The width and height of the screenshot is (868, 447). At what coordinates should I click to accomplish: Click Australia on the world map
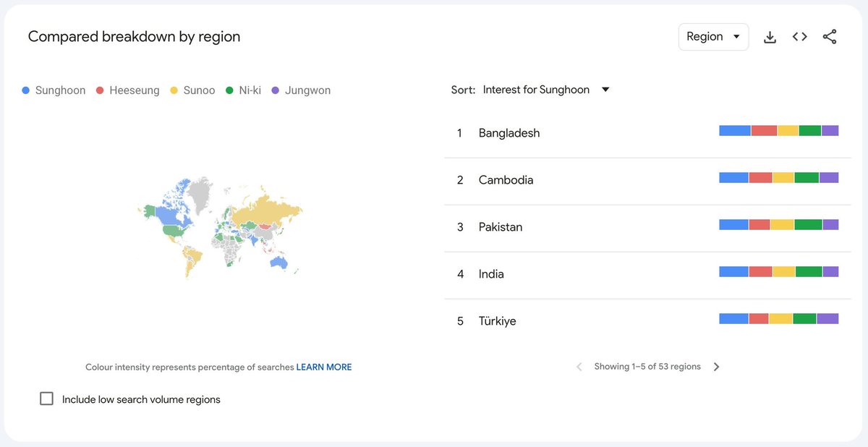(278, 263)
